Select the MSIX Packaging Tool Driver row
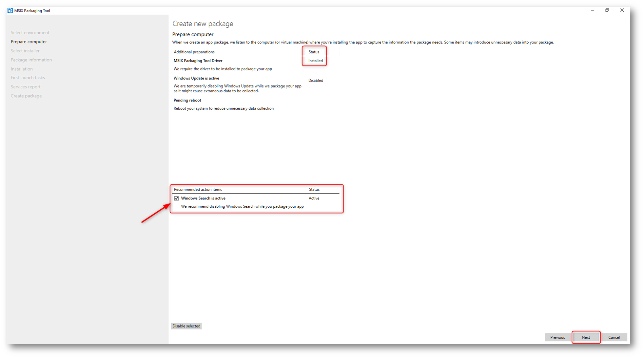The width and height of the screenshot is (644, 358). (x=255, y=65)
